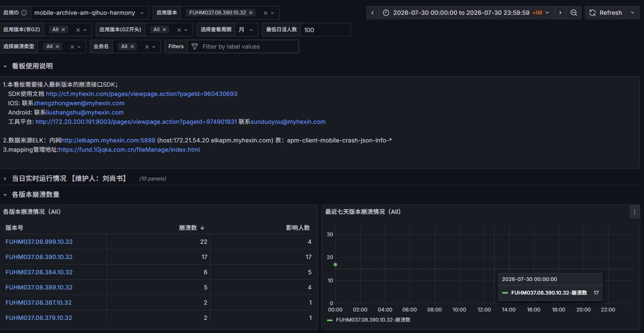Remove the All tag in 业务名
Viewport: 644px width, 333px height.
(132, 46)
